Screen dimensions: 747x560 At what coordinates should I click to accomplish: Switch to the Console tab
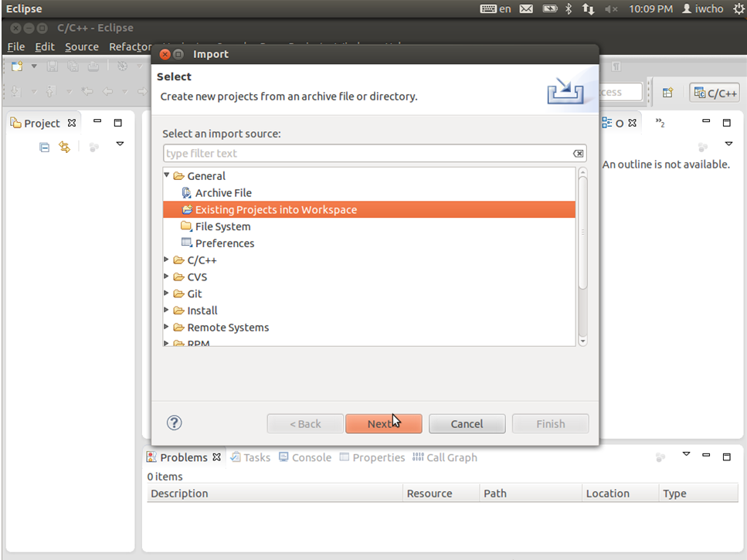click(x=305, y=457)
